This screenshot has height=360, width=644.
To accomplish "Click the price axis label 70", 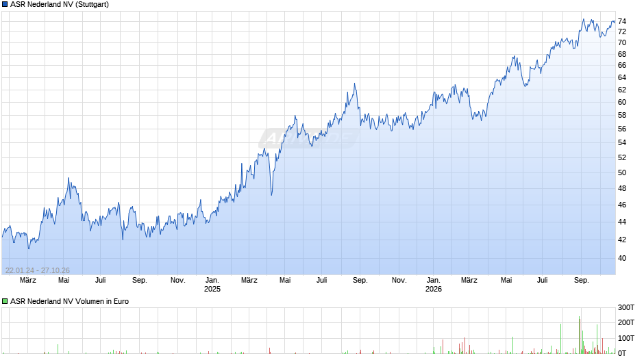I will (622, 42).
